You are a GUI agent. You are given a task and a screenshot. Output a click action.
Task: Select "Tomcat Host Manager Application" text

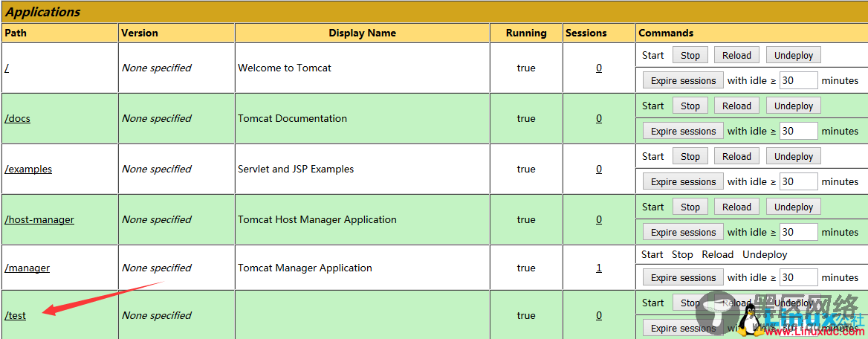(x=317, y=219)
